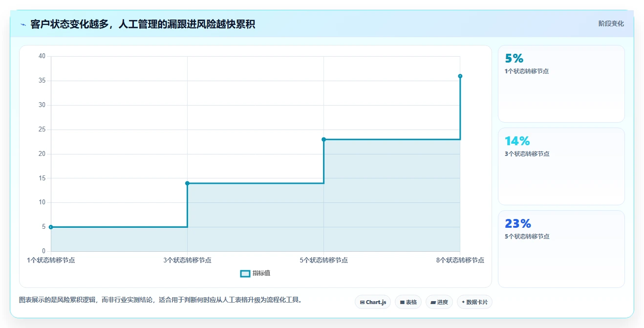Viewport: 644px width, 328px height.
Task: Click the chart title about 漏跟进风险
Action: point(143,24)
